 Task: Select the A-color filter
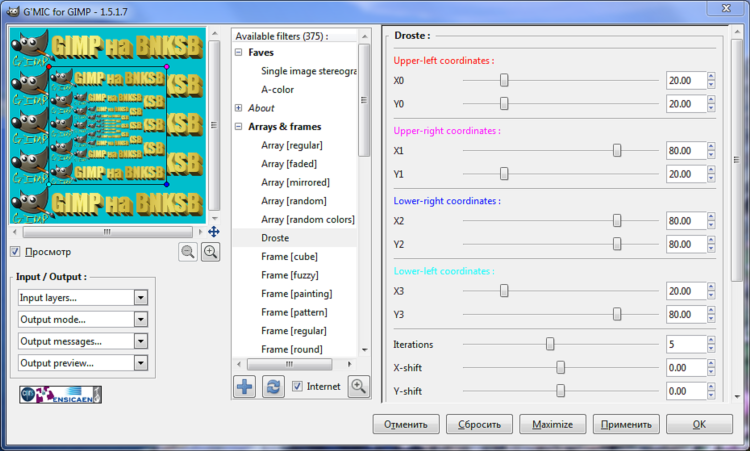point(277,89)
